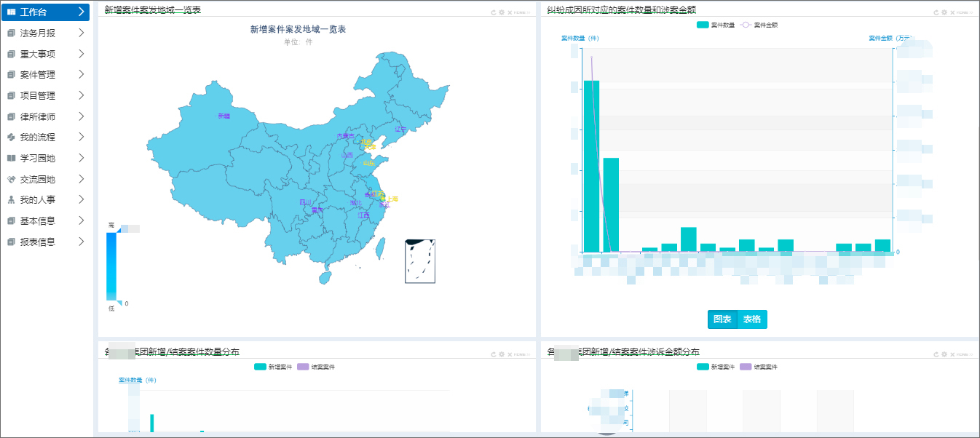Image resolution: width=980 pixels, height=438 pixels.
Task: Refresh the 纠纷成因 case count panel
Action: (x=936, y=12)
